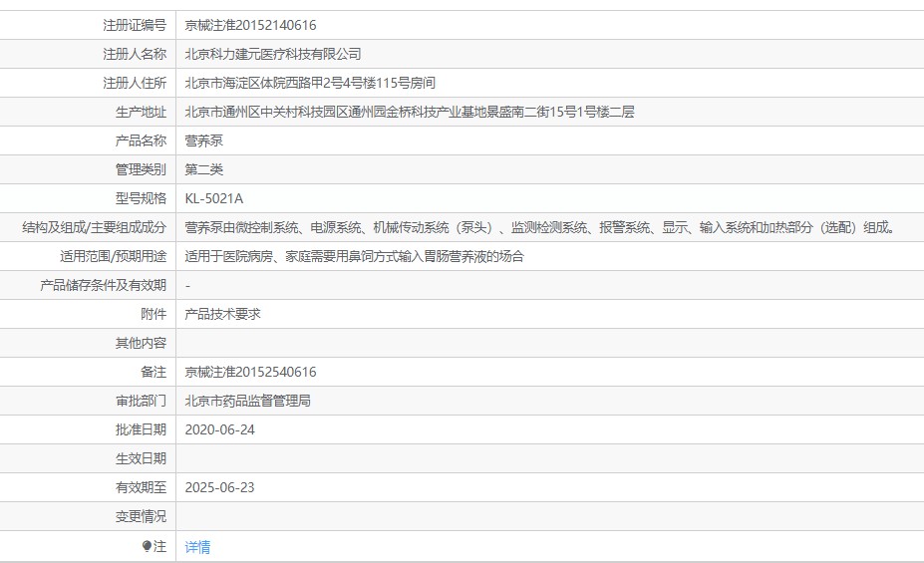This screenshot has width=924, height=563.
Task: Select production address starting 北京市通州区中关村
Action: pyautogui.click(x=410, y=112)
